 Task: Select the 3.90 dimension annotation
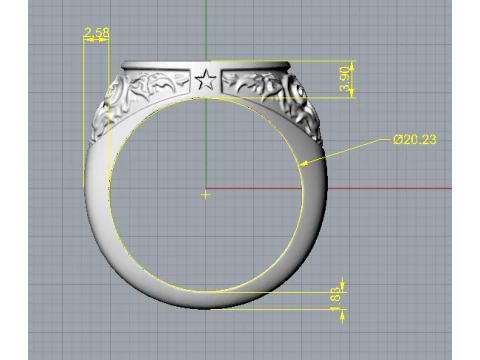pos(344,79)
